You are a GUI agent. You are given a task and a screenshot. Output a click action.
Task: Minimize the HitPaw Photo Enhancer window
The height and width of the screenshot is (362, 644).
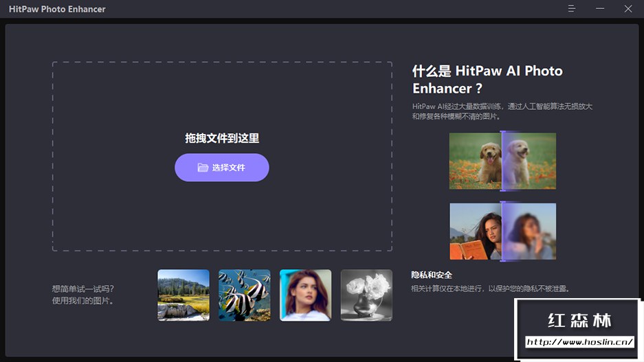coord(600,9)
